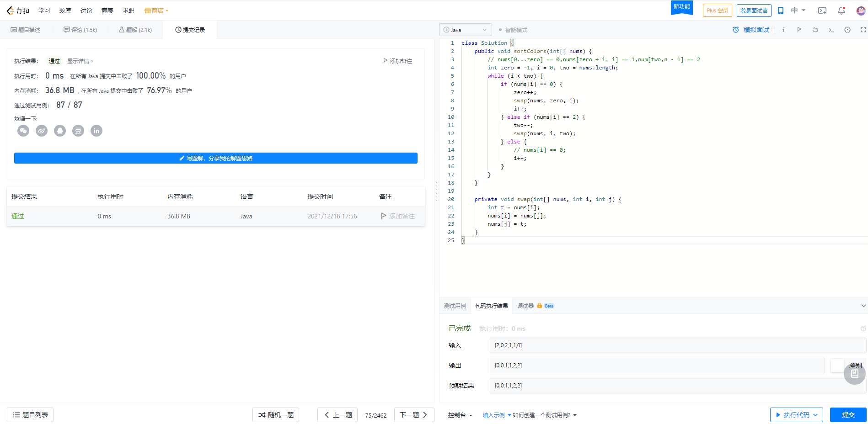868x424 pixels.
Task: Go to 上一题 previous problem
Action: 338,415
